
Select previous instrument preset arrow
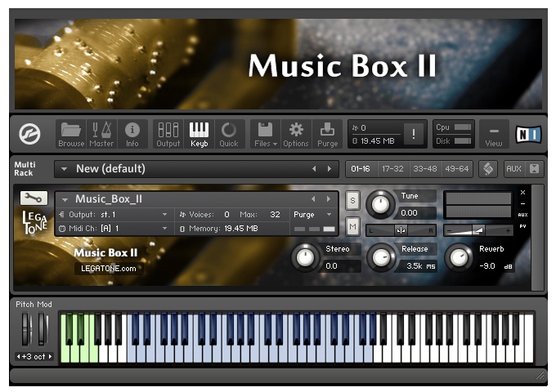[313, 199]
